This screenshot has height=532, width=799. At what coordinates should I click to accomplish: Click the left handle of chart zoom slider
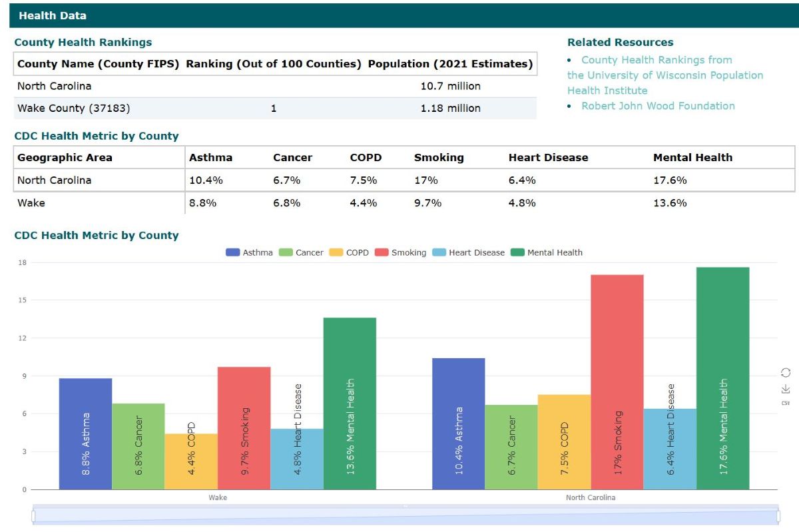pyautogui.click(x=33, y=517)
